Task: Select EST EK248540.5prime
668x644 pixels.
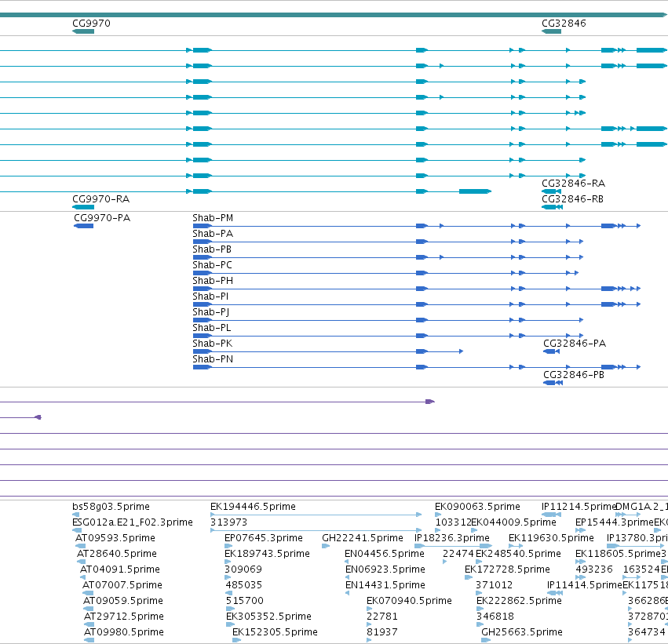Action: pos(518,554)
